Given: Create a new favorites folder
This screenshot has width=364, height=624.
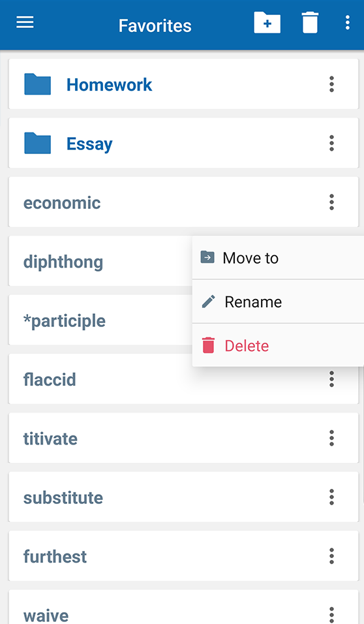Looking at the screenshot, I should (267, 22).
